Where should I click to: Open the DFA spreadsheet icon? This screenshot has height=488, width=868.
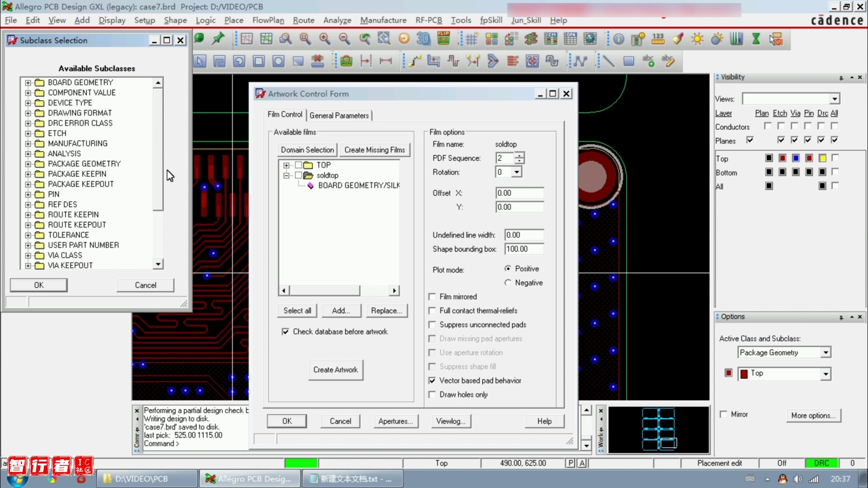tap(570, 39)
